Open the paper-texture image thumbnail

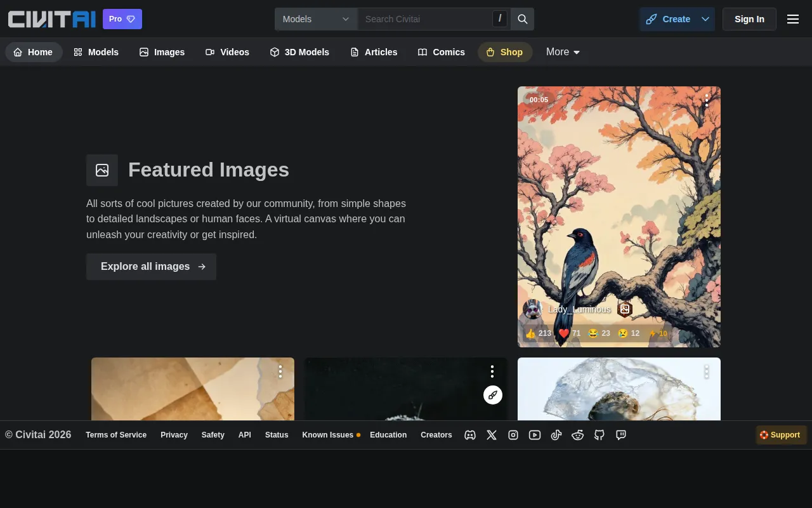193,389
